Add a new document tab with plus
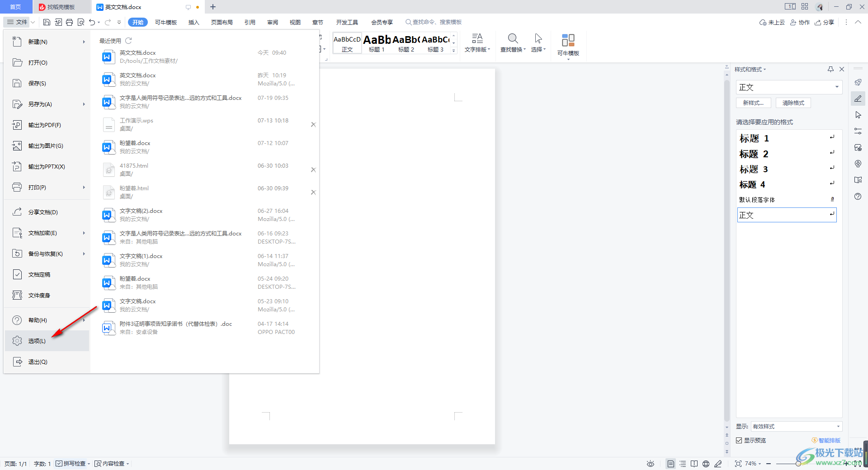 [x=213, y=7]
